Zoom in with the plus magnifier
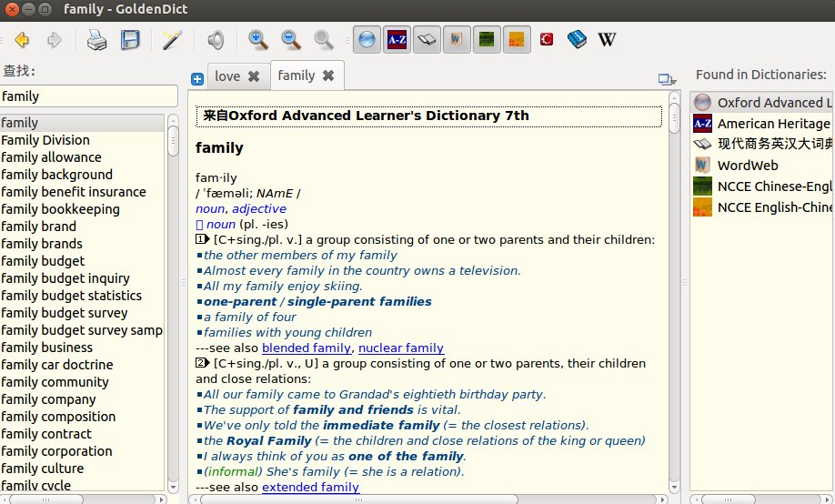Screen dimensions: 835x504 click(258, 40)
